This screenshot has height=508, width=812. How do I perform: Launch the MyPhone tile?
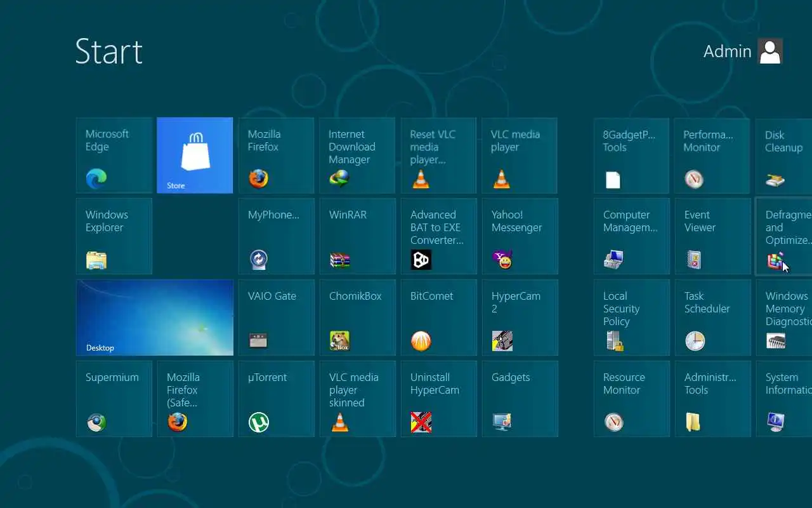(276, 236)
